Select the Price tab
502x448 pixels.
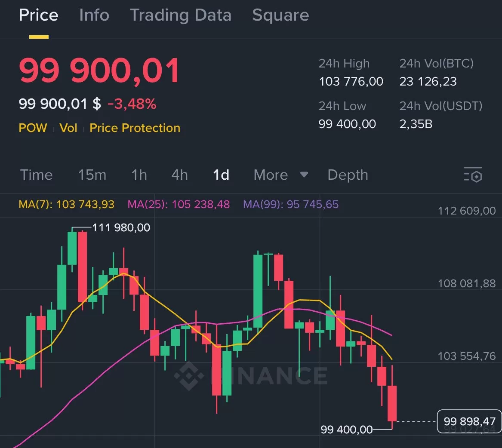point(38,15)
